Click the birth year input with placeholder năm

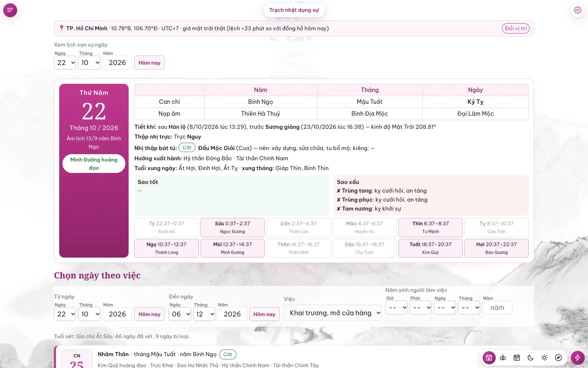point(497,307)
